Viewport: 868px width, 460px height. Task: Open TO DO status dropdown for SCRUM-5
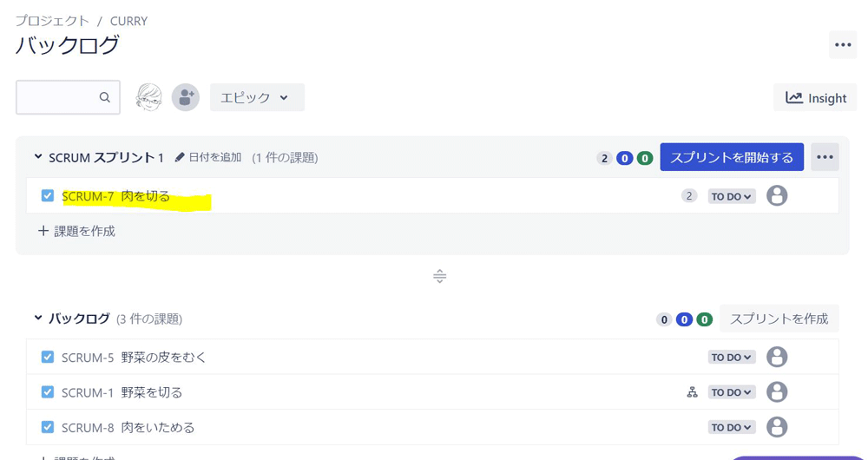tap(732, 358)
